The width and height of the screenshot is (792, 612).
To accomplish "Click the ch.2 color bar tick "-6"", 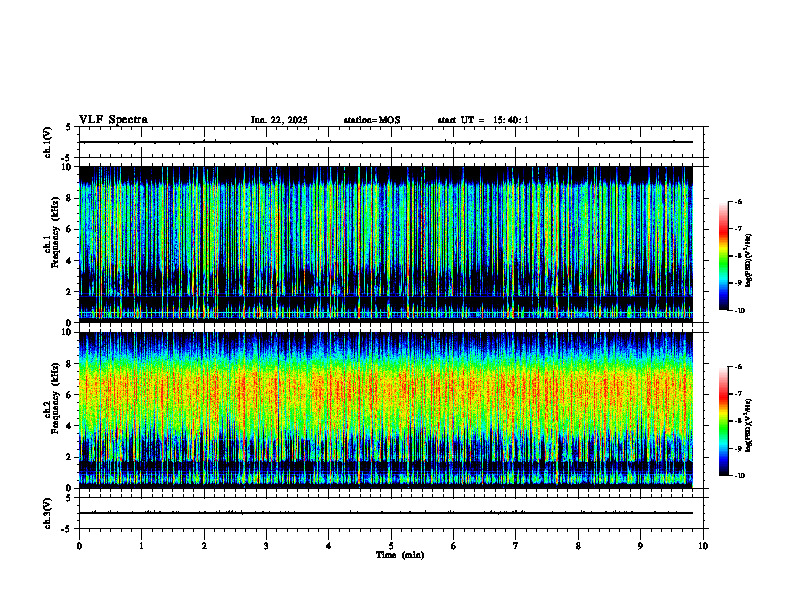I will (x=738, y=367).
